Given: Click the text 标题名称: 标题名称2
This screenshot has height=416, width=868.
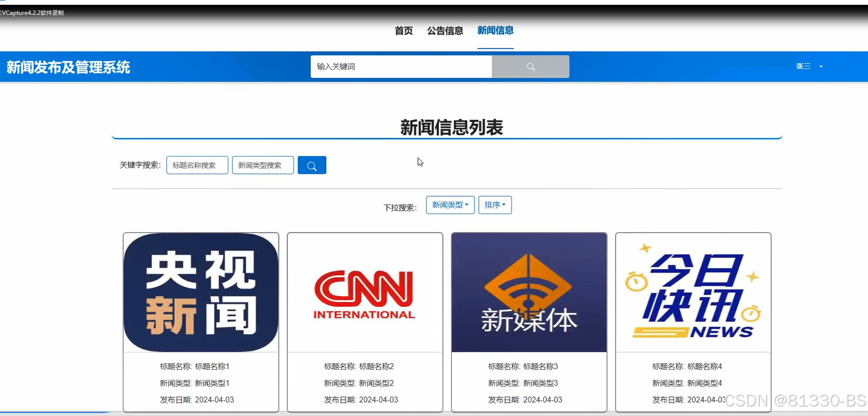Looking at the screenshot, I should 359,366.
